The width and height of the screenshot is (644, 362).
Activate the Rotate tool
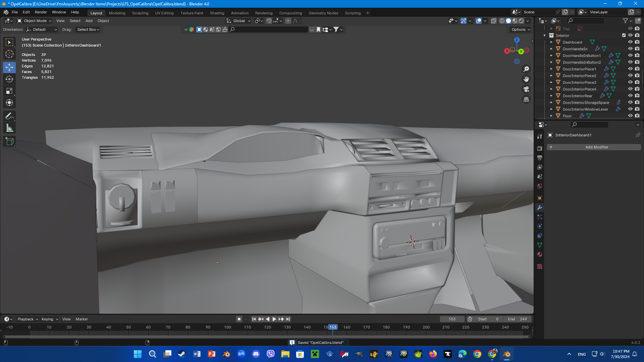pyautogui.click(x=9, y=79)
